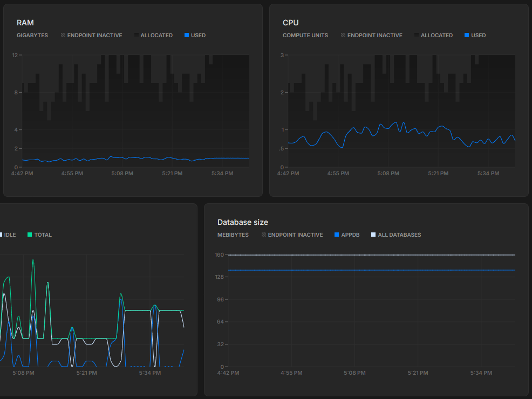
Task: Click the COMPUTE UNITS unit label
Action: (x=305, y=36)
